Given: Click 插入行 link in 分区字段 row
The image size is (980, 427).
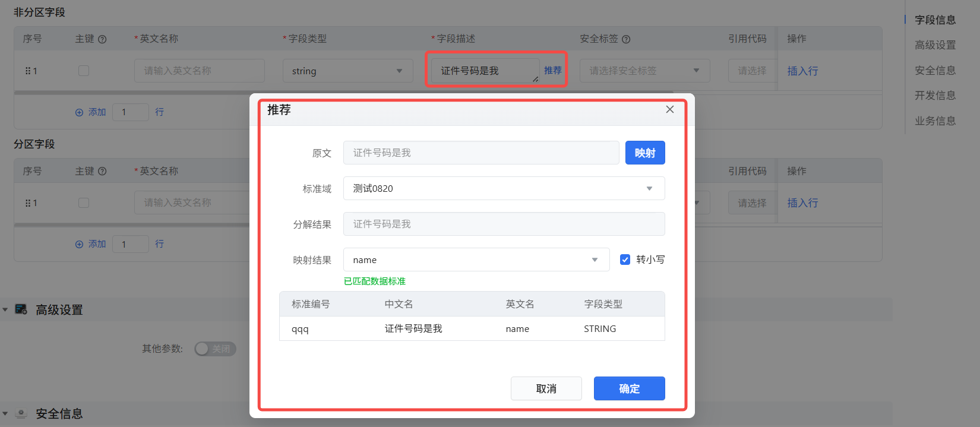Looking at the screenshot, I should [803, 203].
